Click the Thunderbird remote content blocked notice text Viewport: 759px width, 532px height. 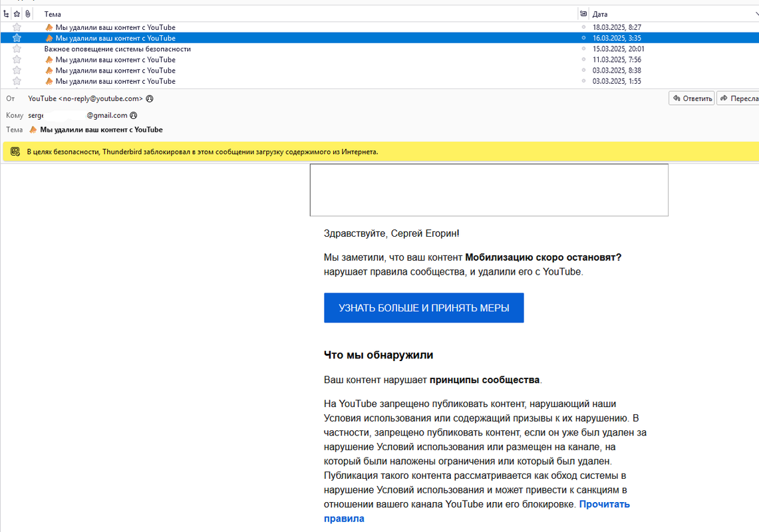[x=202, y=152]
